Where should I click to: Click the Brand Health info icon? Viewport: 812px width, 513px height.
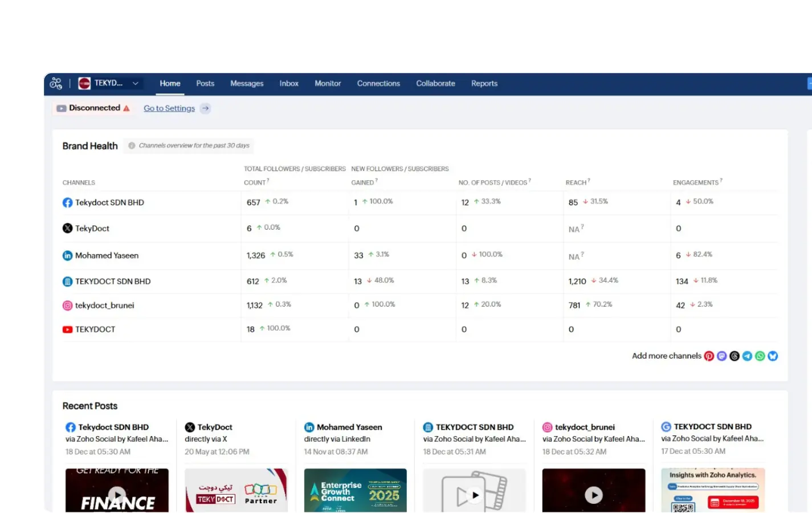132,146
